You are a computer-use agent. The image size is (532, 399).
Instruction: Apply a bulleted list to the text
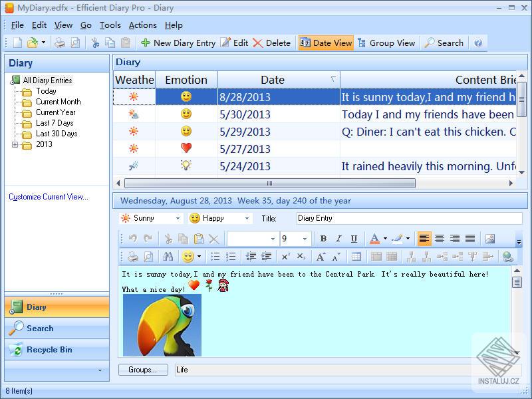coord(213,256)
